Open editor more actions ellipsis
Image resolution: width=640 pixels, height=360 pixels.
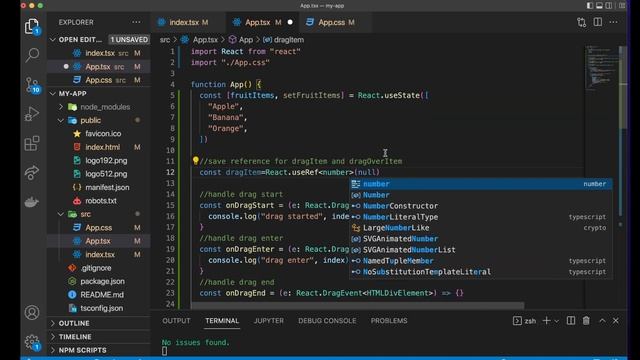pyautogui.click(x=613, y=22)
